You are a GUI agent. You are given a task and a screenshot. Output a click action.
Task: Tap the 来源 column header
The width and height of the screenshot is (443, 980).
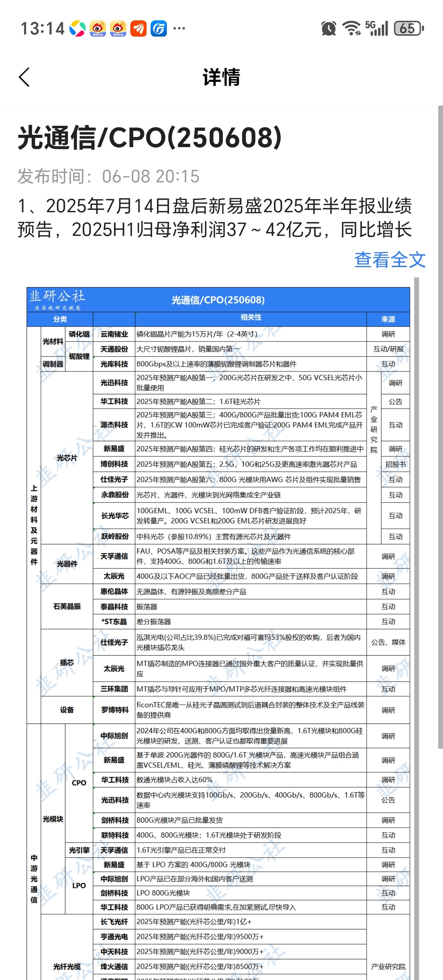[x=388, y=319]
